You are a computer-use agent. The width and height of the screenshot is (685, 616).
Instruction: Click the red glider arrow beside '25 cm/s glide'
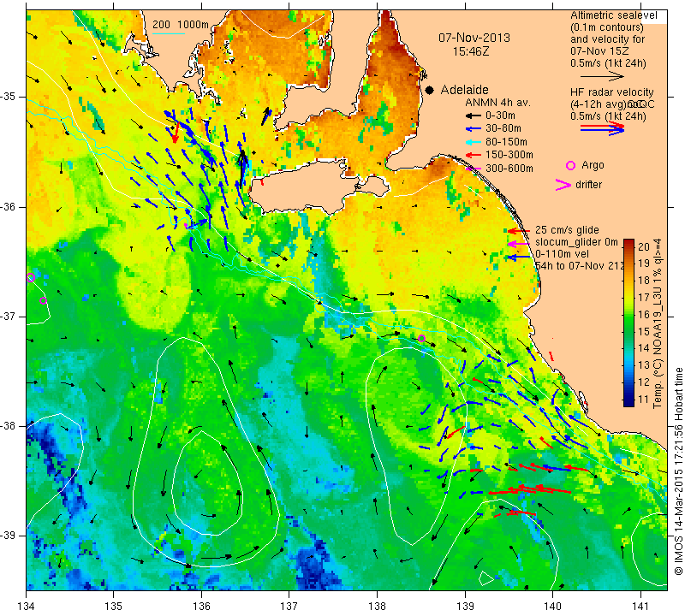(519, 231)
